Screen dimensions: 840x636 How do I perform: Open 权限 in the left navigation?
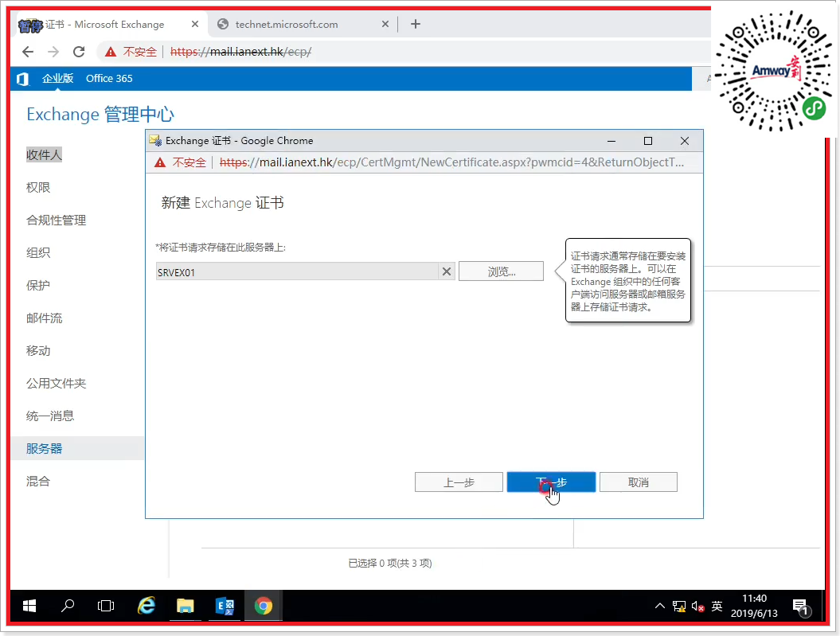coord(38,187)
